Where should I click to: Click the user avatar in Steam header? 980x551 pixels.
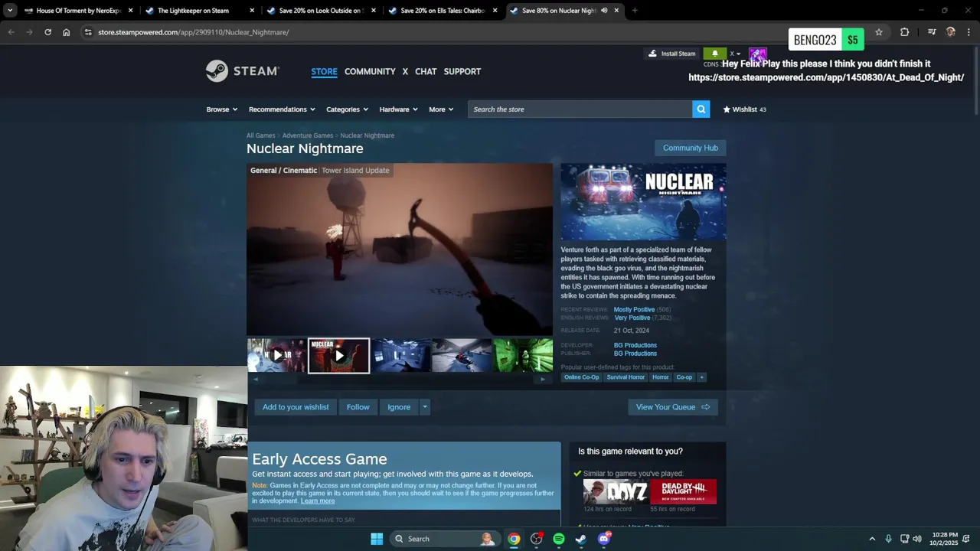[x=757, y=54]
